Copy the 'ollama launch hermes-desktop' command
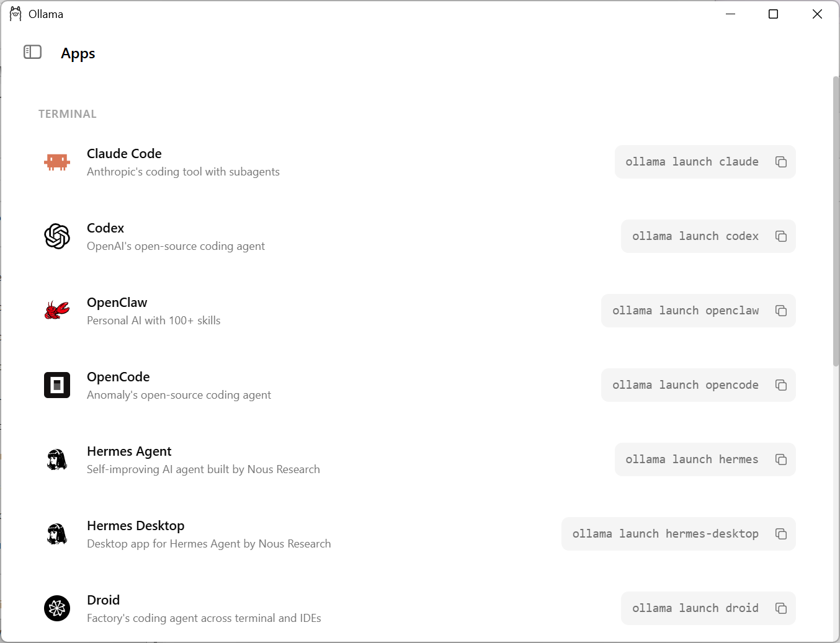The image size is (840, 643). point(781,534)
